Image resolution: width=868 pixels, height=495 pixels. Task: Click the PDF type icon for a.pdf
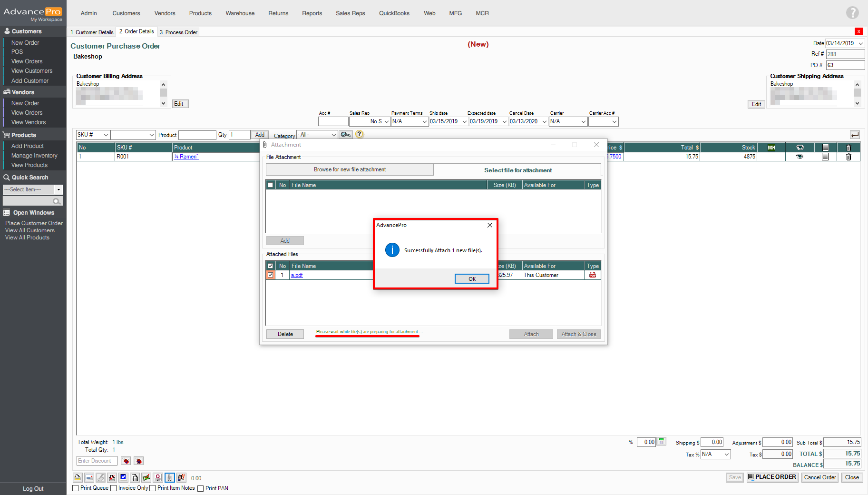pos(592,275)
